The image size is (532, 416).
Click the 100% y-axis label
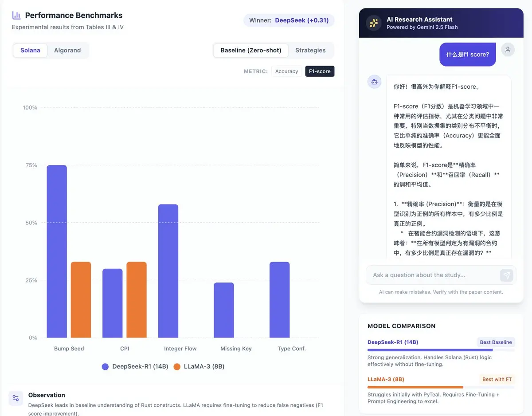pyautogui.click(x=30, y=108)
